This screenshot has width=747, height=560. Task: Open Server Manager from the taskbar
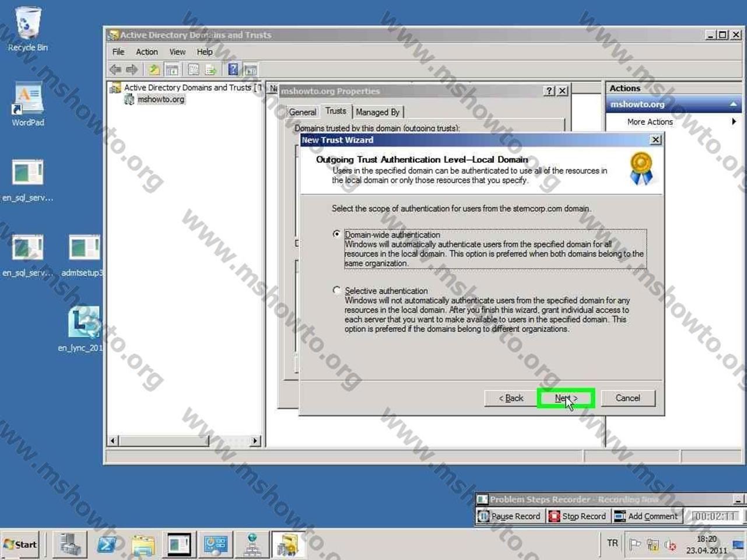click(70, 545)
